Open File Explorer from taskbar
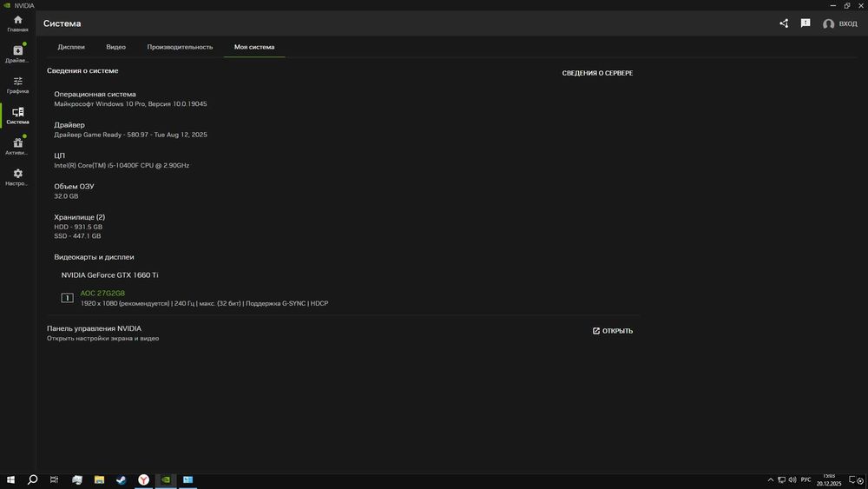Viewport: 868px width, 489px height. (99, 479)
